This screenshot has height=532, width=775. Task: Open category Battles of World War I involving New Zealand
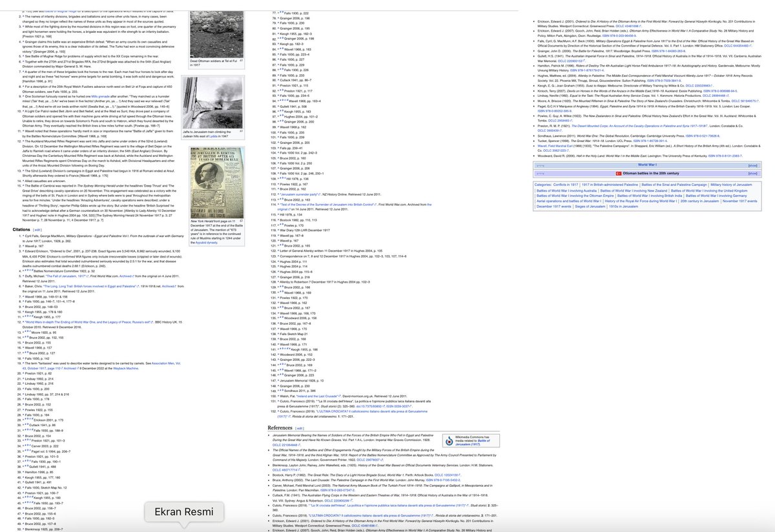pos(634,191)
